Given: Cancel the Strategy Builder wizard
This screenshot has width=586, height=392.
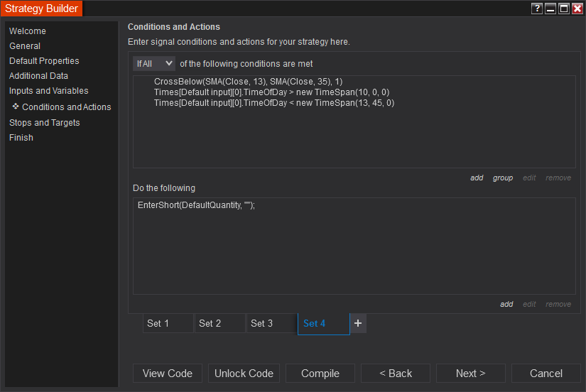Looking at the screenshot, I should [546, 374].
